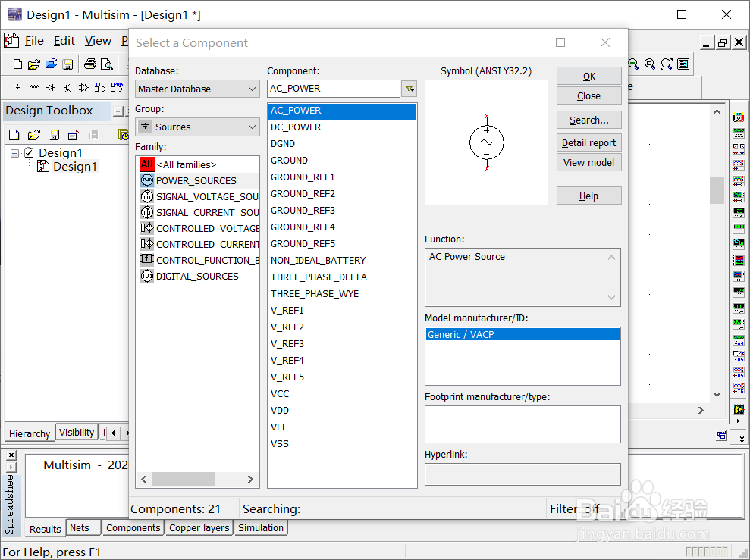Viewport: 750px width, 560px height.
Task: Select DC_POWER in component list
Action: tap(342, 127)
